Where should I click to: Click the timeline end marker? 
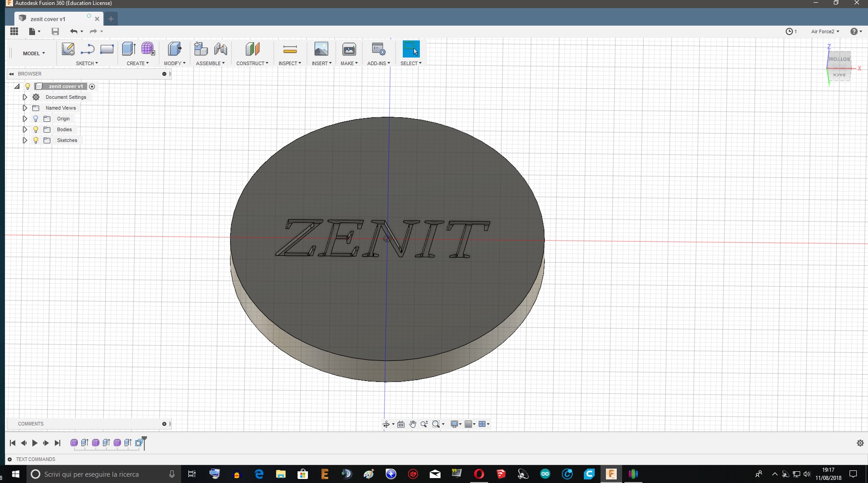[144, 443]
